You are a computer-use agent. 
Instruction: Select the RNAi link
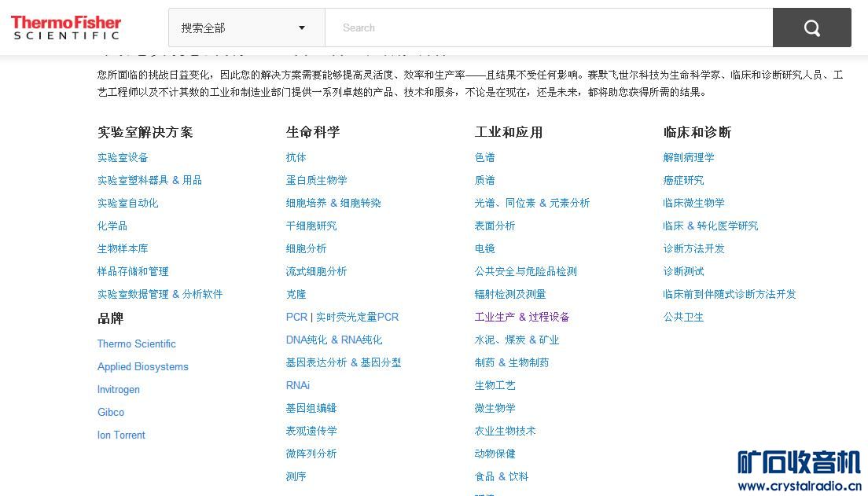coord(298,385)
